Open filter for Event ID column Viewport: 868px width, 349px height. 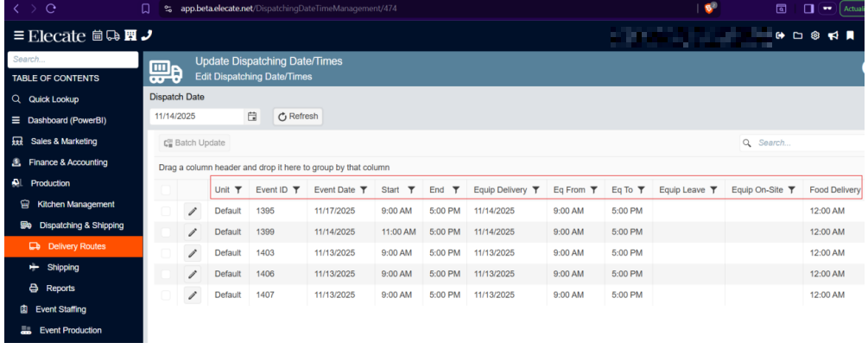click(x=295, y=190)
